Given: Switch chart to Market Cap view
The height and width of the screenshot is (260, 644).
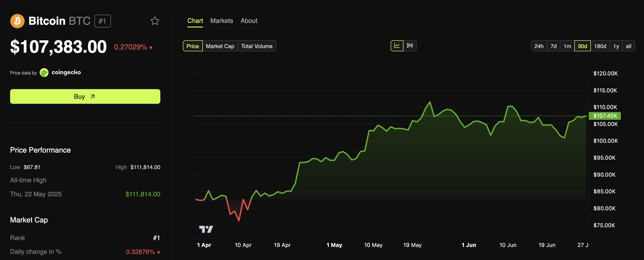Looking at the screenshot, I should point(220,46).
